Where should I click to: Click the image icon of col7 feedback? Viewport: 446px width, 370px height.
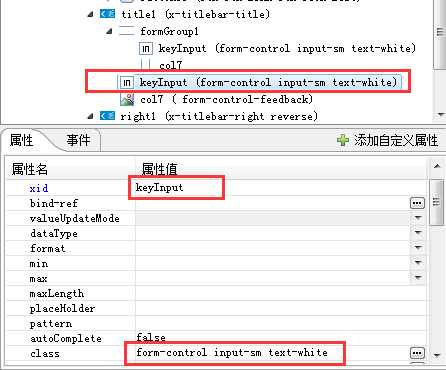coord(127,99)
